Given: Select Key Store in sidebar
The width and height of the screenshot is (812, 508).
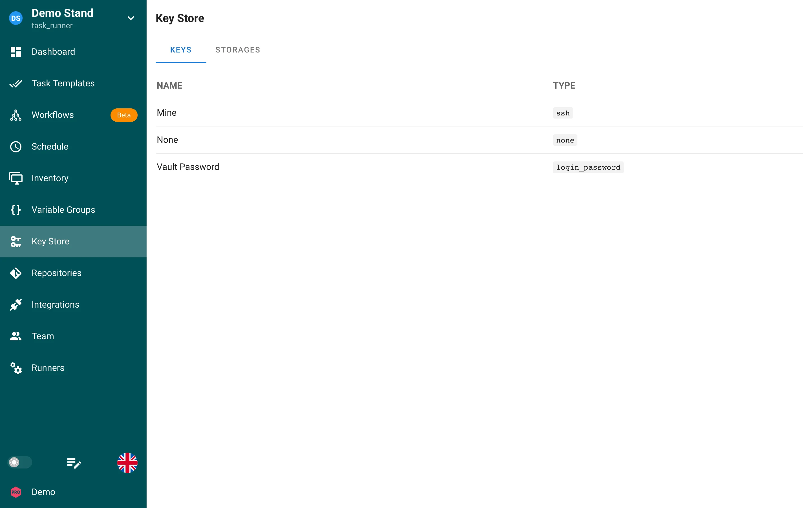Looking at the screenshot, I should point(73,241).
